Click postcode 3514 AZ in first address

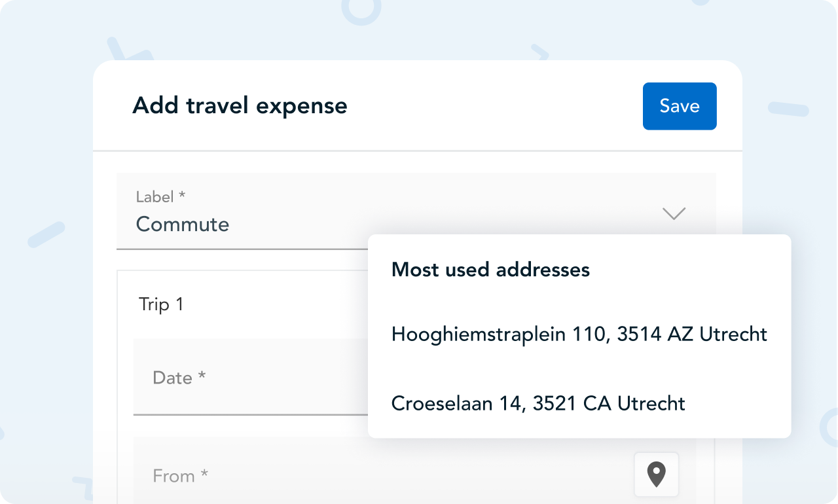[655, 334]
